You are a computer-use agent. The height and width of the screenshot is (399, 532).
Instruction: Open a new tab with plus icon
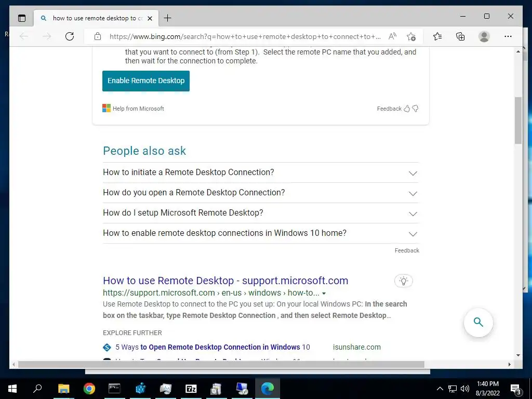point(168,18)
